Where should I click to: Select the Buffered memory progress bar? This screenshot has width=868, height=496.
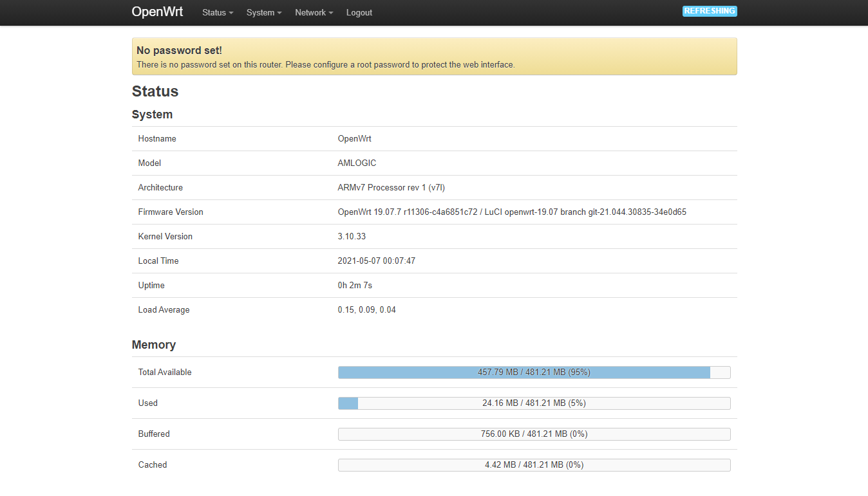click(534, 434)
